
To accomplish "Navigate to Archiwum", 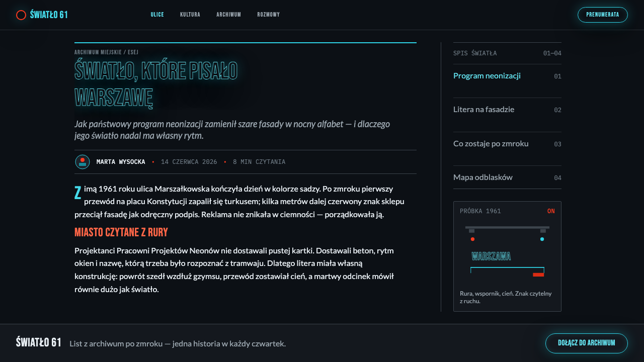I will (229, 15).
